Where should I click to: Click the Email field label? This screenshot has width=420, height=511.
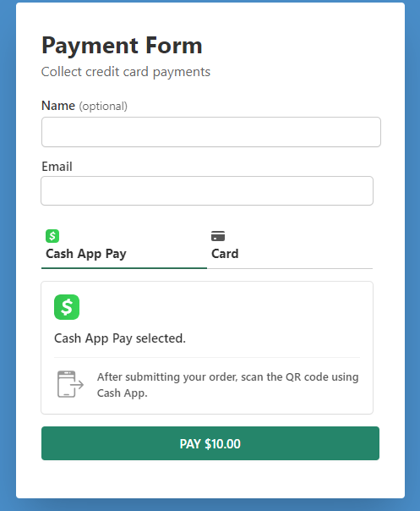[57, 167]
